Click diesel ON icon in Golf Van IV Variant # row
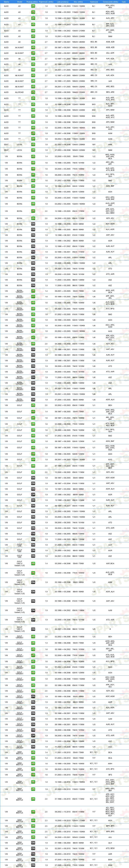The height and width of the screenshot is (868, 129). click(33, 629)
